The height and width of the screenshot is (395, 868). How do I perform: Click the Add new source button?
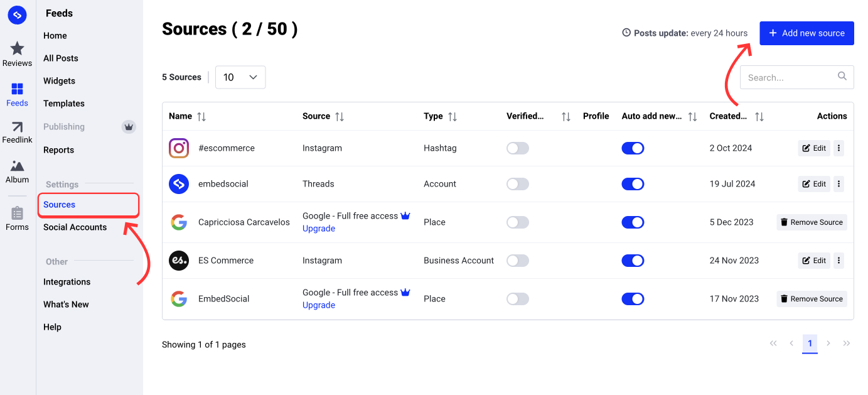[x=806, y=33]
